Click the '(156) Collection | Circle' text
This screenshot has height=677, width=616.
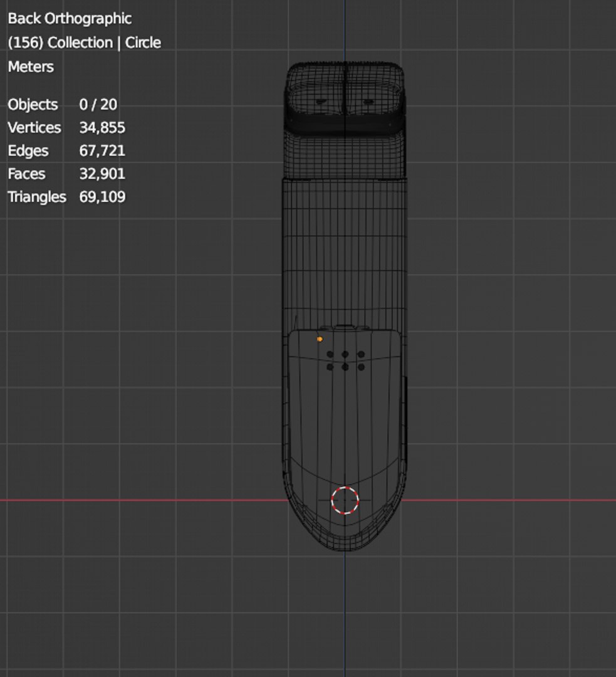84,43
